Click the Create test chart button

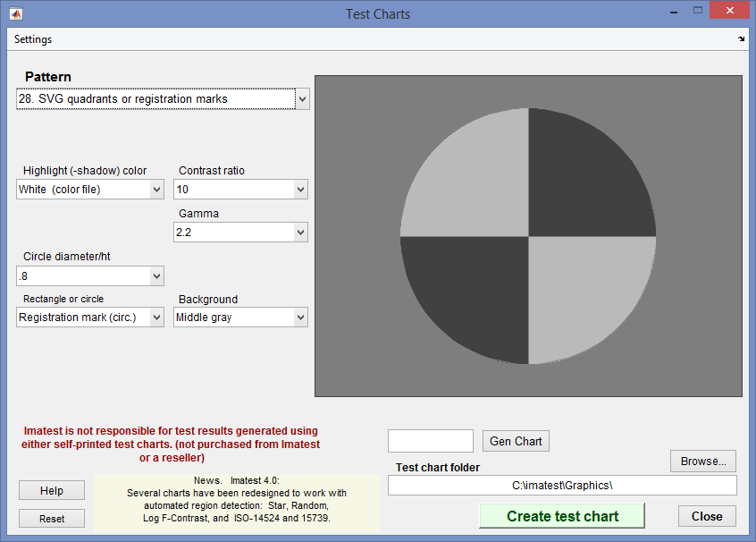[x=562, y=516]
